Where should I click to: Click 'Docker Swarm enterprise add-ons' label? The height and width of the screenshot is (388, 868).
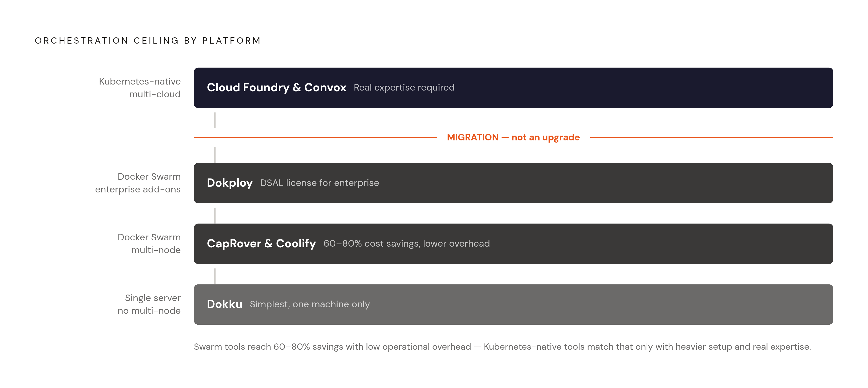[138, 183]
